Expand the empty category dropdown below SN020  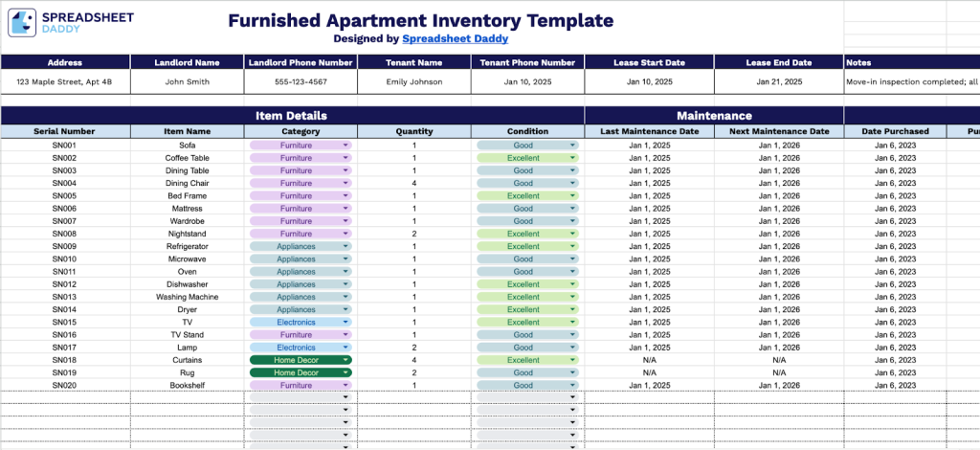coord(345,397)
